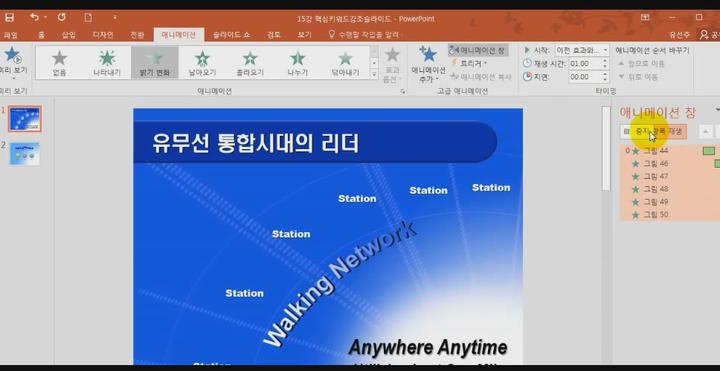The width and height of the screenshot is (720, 371).
Task: Switch to the 삽입 (Insert) tab
Action: [69, 34]
